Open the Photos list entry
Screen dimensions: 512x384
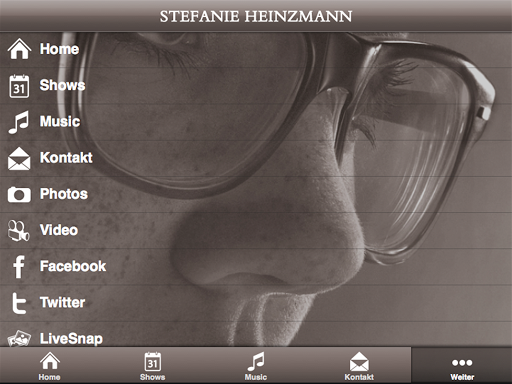pos(256,194)
